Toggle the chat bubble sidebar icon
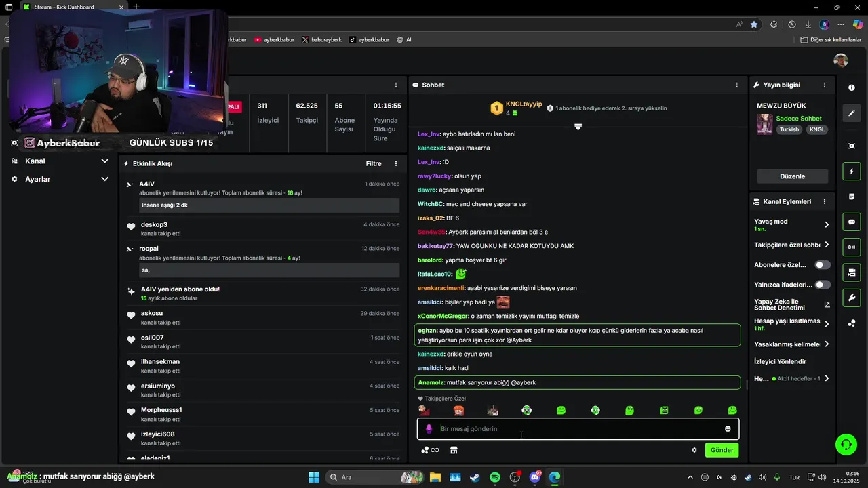Viewport: 868px width, 488px height. tap(852, 222)
